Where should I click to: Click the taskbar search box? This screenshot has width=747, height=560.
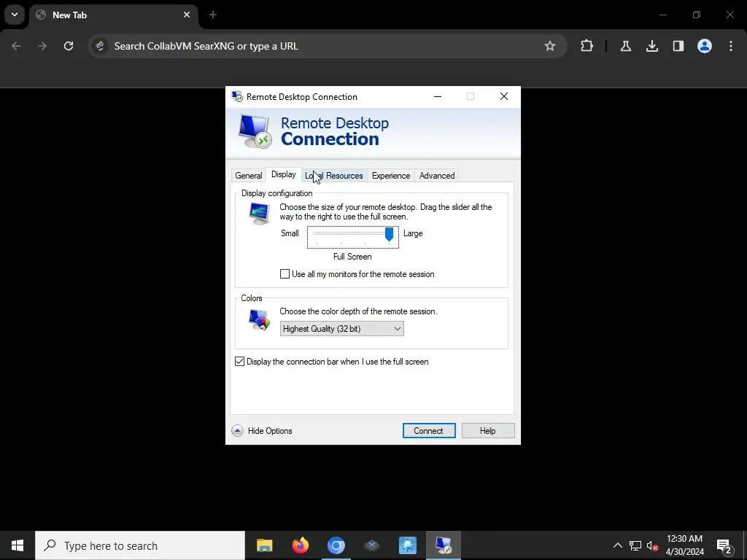pyautogui.click(x=140, y=545)
